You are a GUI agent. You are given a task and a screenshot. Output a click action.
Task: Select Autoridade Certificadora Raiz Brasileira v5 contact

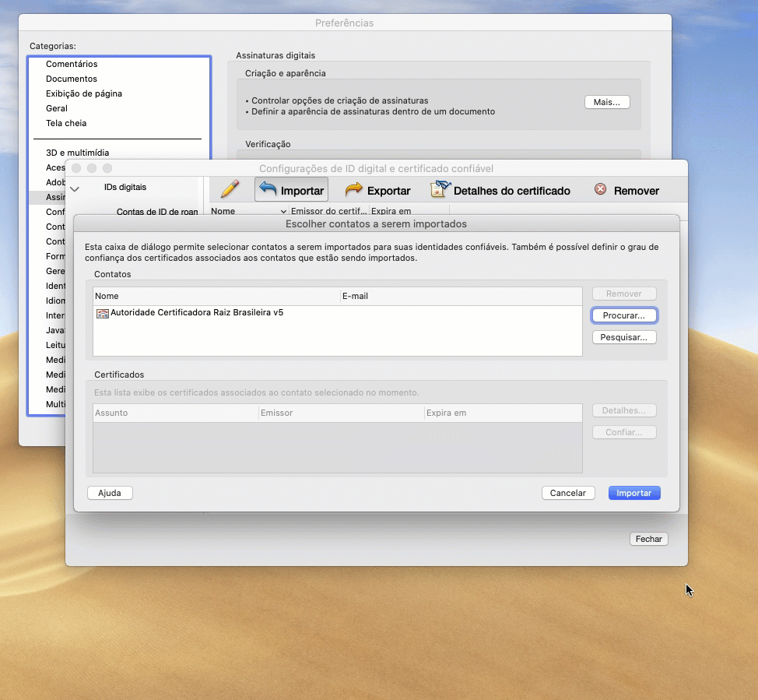pos(338,313)
